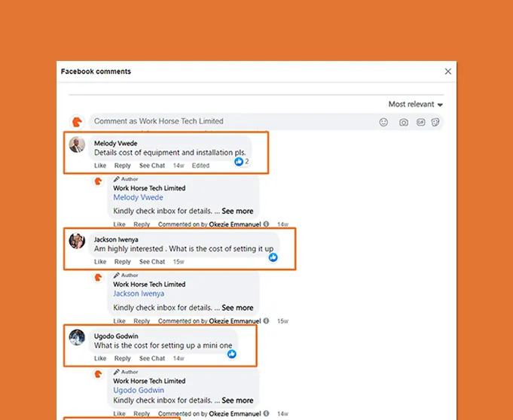Click the blue Melody Vwede mention link
The width and height of the screenshot is (513, 420).
138,197
